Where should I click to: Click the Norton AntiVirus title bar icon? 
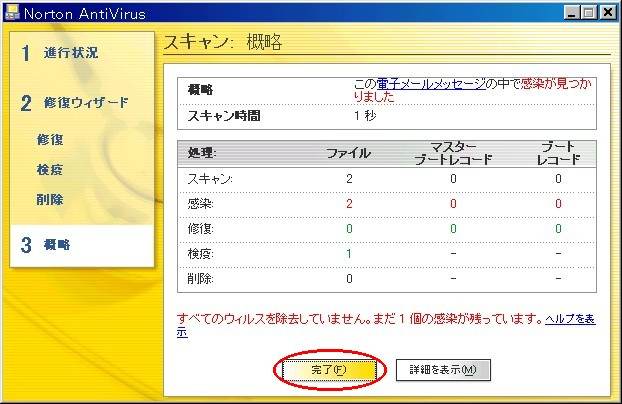pyautogui.click(x=11, y=12)
